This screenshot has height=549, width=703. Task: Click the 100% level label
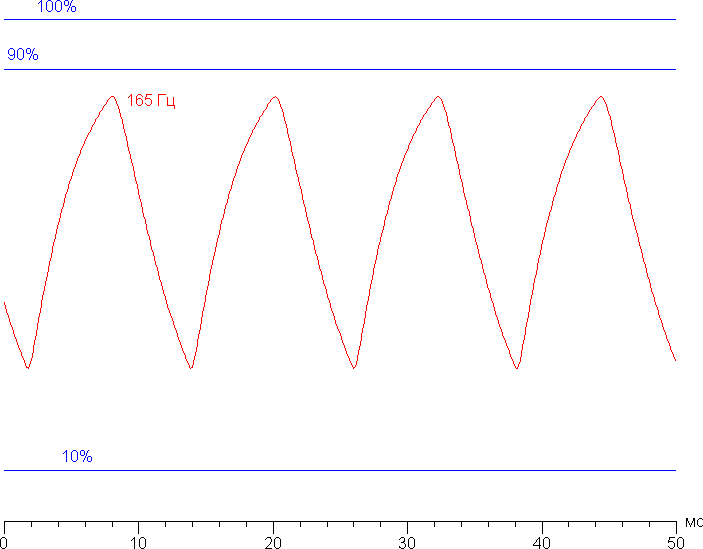tap(56, 7)
